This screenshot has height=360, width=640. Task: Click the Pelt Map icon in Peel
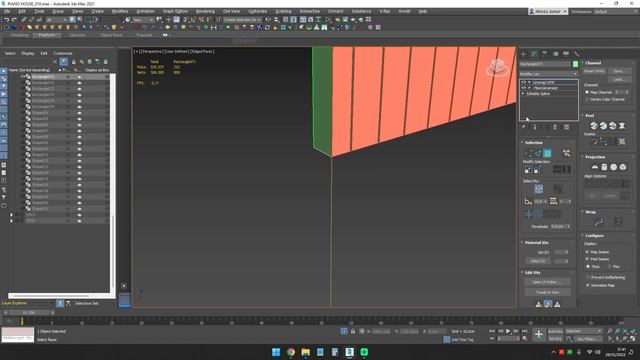click(622, 126)
